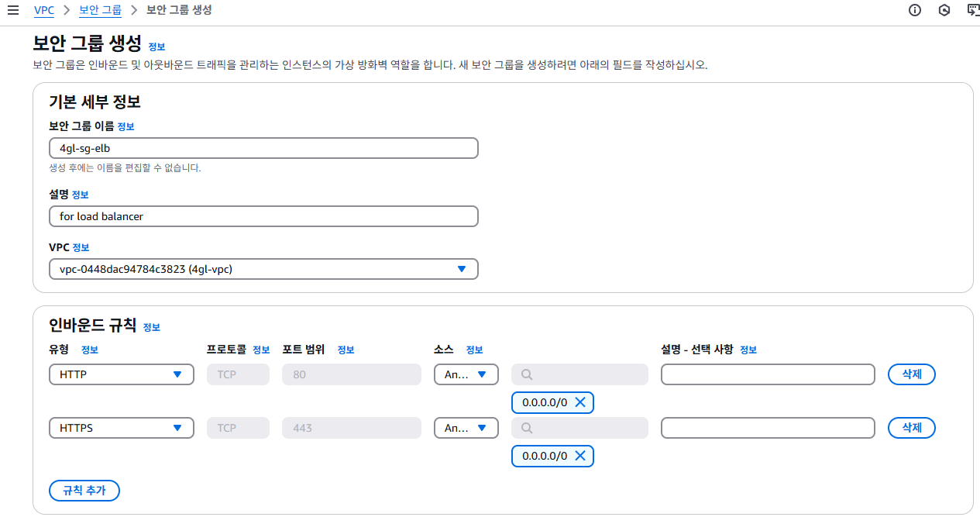The height and width of the screenshot is (517, 980).
Task: Open source dropdown for HTTPS rule
Action: pyautogui.click(x=466, y=428)
